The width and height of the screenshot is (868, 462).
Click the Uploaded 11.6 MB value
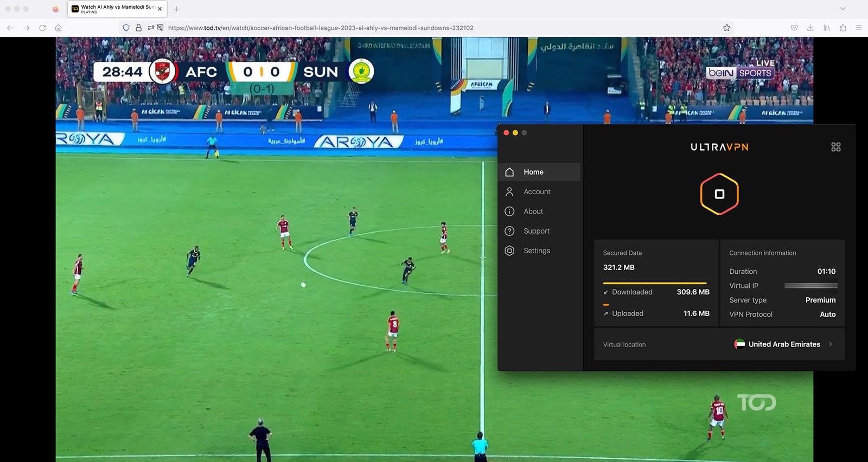tap(696, 313)
